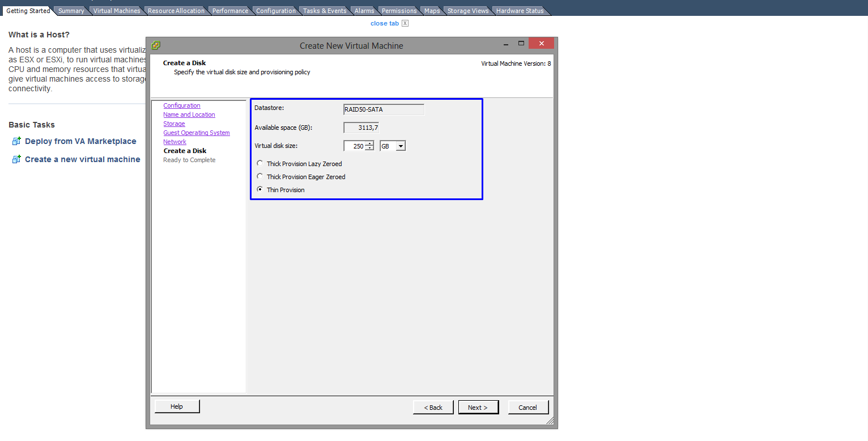The image size is (868, 441).
Task: Click the Deploy from VA Marketplace icon
Action: click(16, 141)
